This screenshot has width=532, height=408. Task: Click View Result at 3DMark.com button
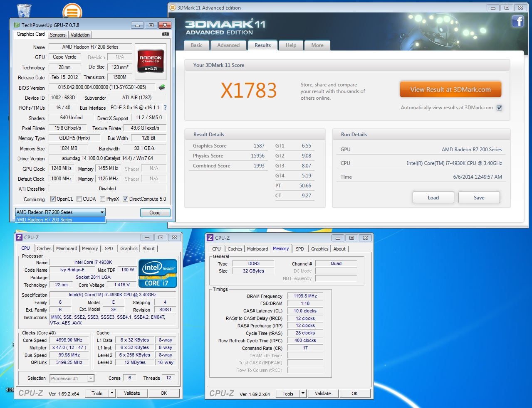pos(450,89)
